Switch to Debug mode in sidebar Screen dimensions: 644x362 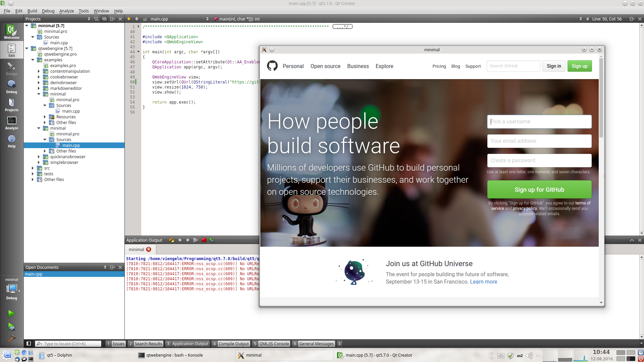(x=11, y=86)
